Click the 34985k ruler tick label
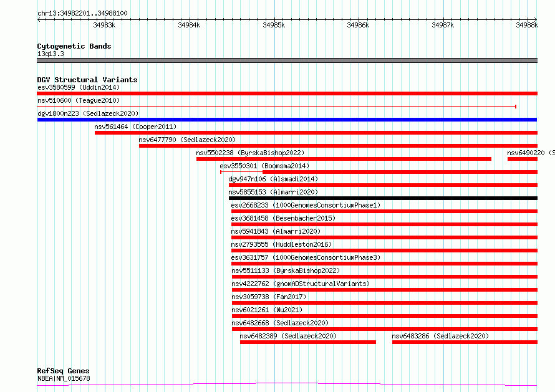555x392 pixels. tap(274, 25)
